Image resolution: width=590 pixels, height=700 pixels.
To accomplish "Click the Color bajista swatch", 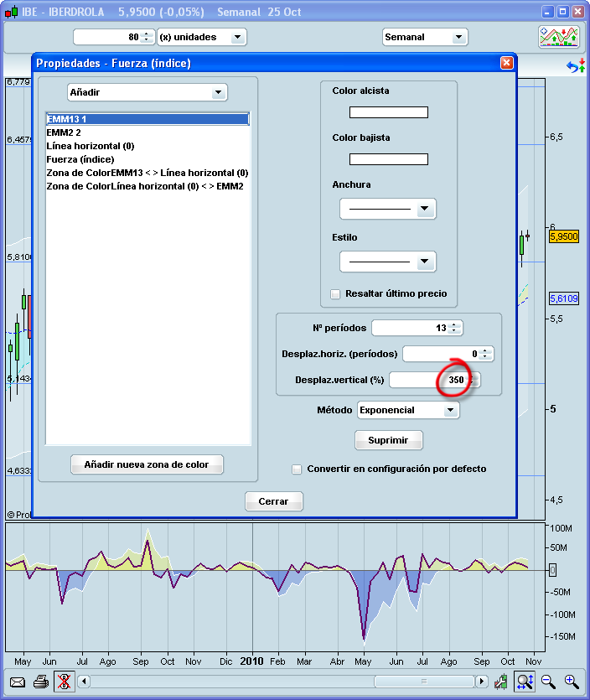I will [388, 159].
